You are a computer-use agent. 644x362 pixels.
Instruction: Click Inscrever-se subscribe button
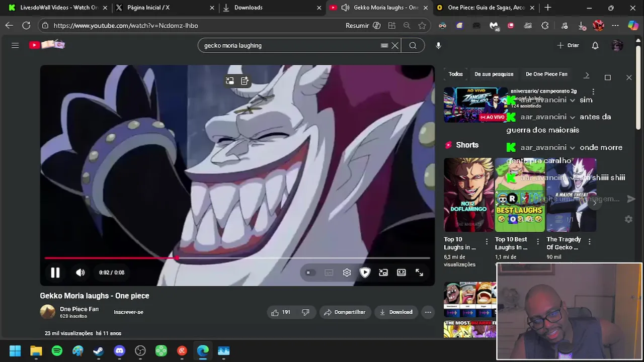(x=128, y=312)
